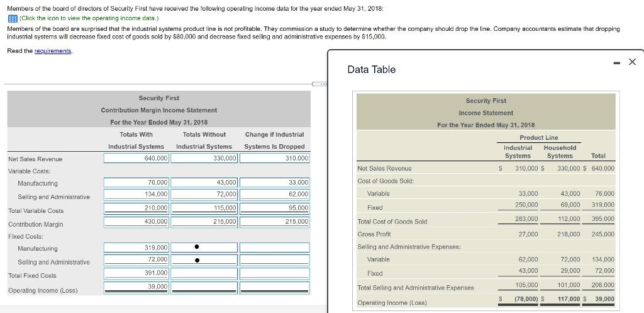Click variable Manufacturing Totals Without field 43,000

tap(204, 182)
